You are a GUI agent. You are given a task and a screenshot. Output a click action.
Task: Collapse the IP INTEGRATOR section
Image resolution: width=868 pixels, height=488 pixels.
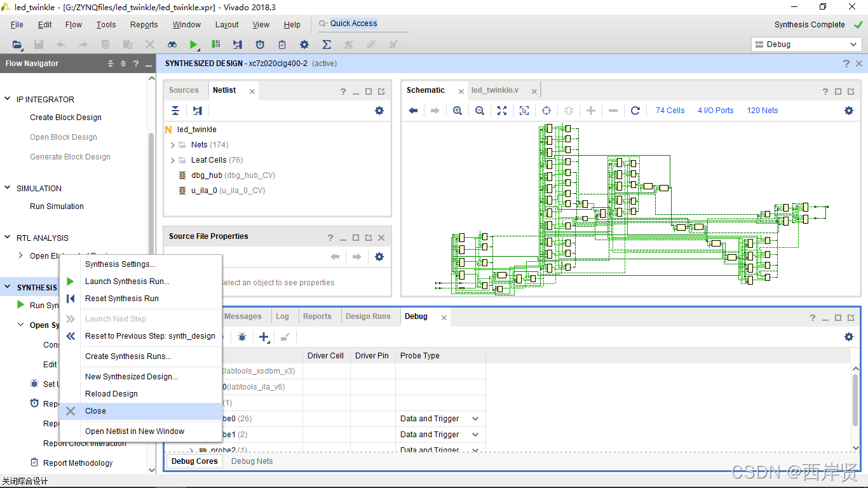tap(8, 99)
